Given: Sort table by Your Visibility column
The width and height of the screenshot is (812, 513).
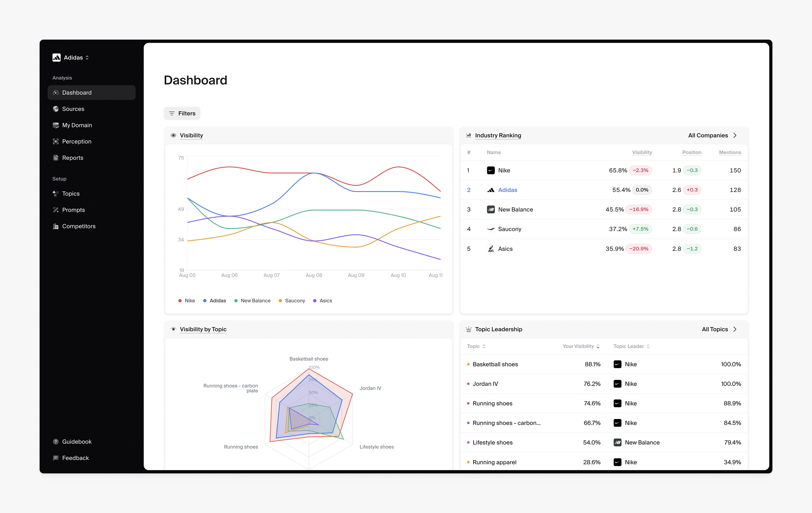Looking at the screenshot, I should [x=581, y=346].
